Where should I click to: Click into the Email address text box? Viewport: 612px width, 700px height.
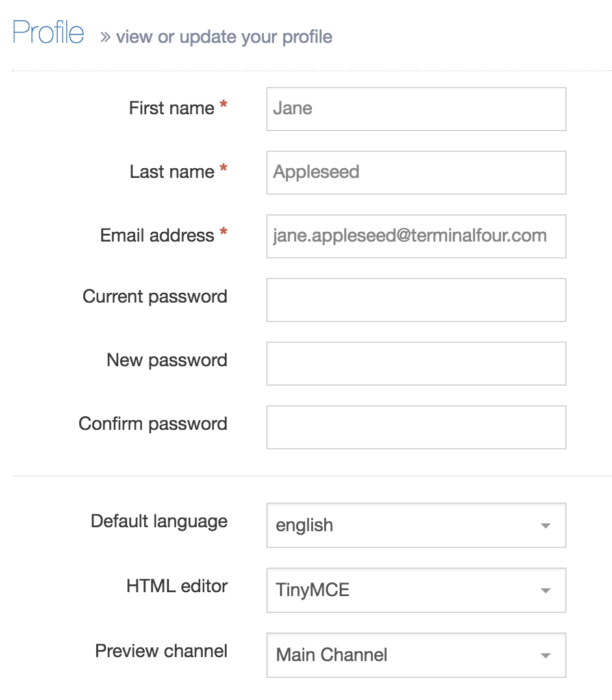(416, 236)
